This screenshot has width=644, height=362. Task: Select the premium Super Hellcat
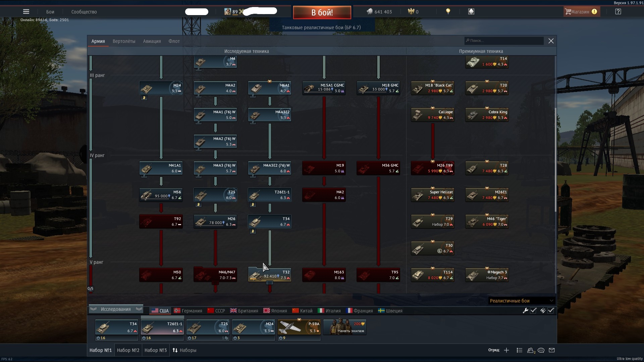pos(433,195)
